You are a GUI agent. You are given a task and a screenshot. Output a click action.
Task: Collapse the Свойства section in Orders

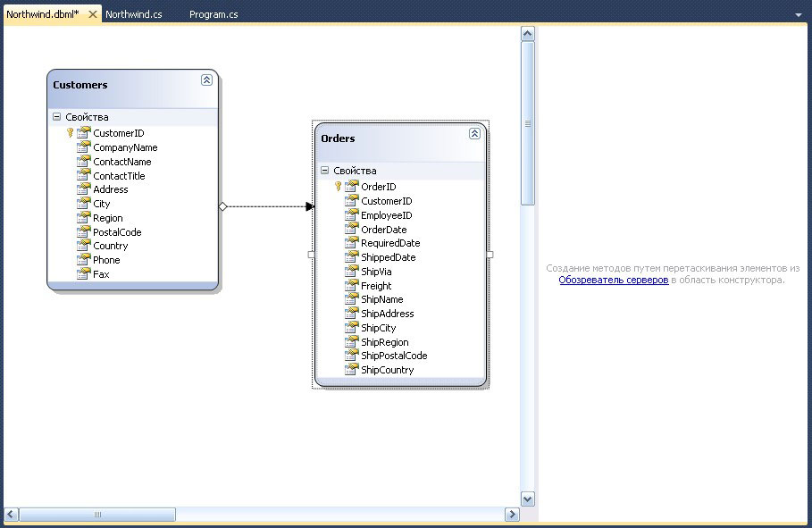[324, 170]
